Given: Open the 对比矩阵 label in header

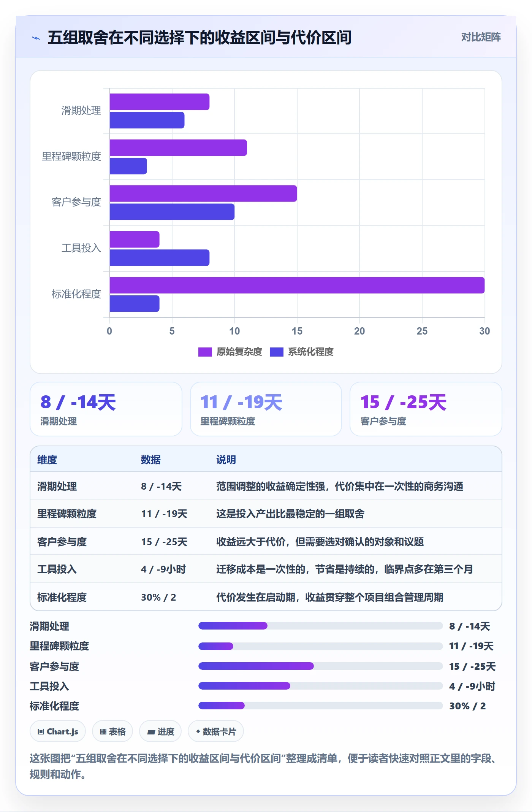Looking at the screenshot, I should pos(481,37).
